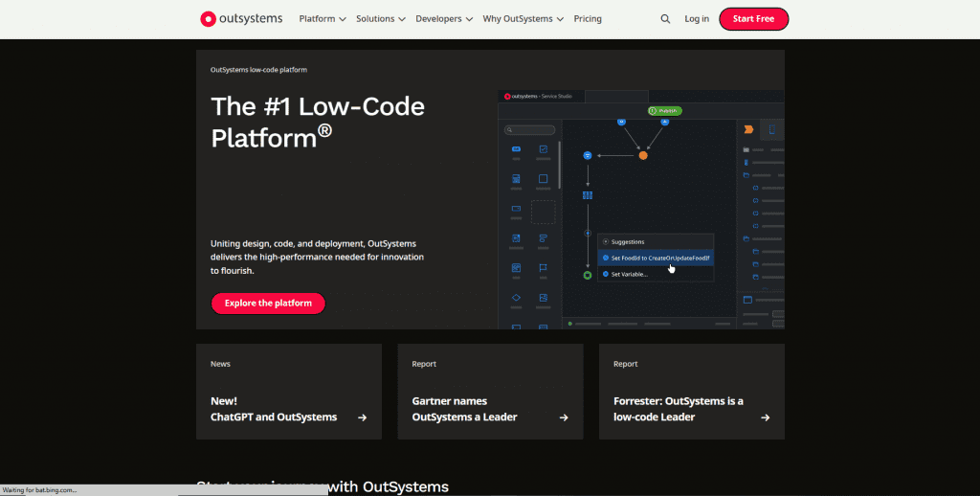Click the OutSystems logo
This screenshot has height=496, width=980.
pyautogui.click(x=241, y=19)
